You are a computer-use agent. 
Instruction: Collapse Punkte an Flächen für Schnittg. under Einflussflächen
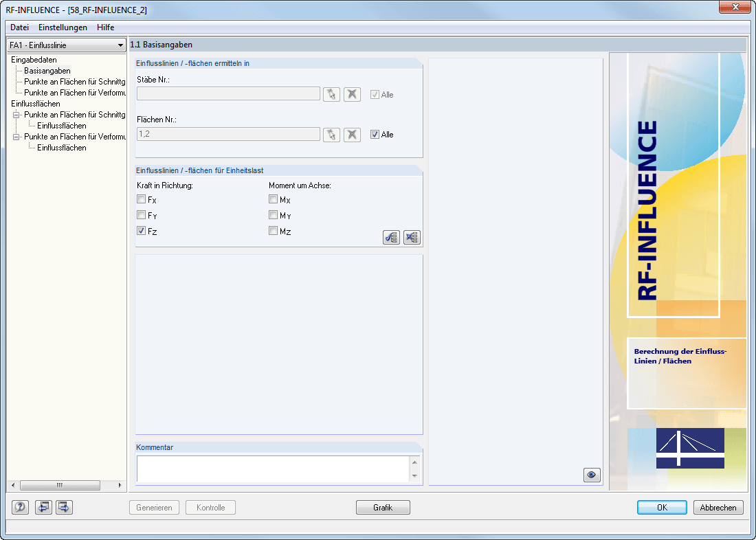(16, 115)
